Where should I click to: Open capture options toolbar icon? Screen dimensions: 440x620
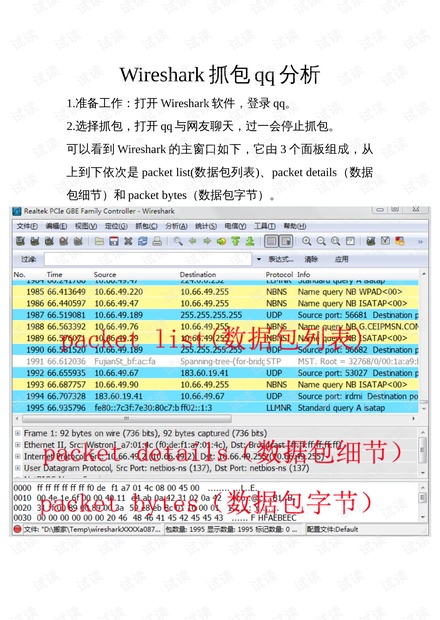tap(35, 241)
